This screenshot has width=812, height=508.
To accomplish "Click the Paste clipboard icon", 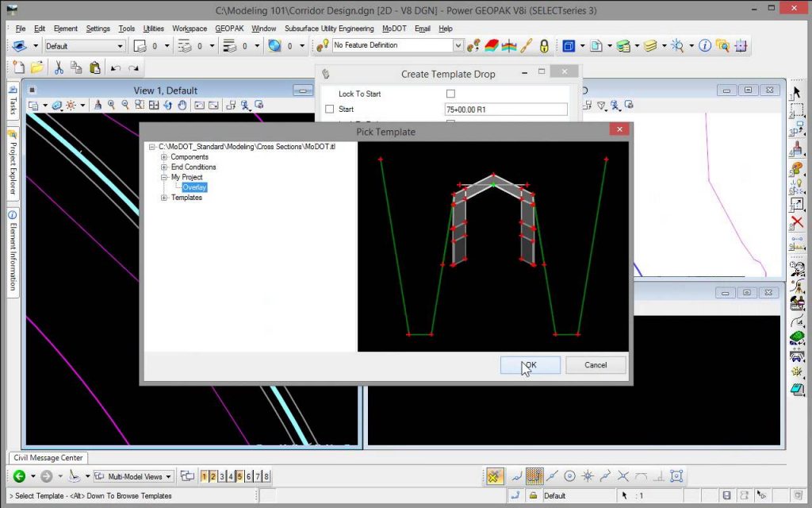I will [95, 67].
